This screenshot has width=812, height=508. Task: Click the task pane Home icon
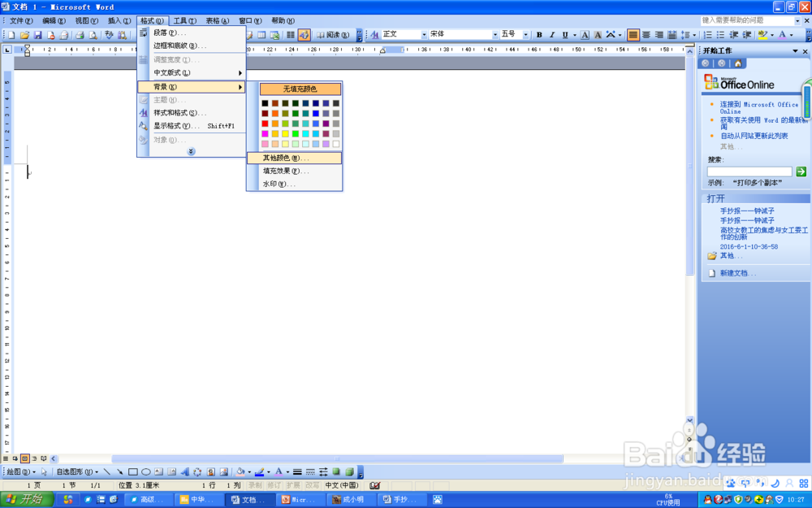[738, 63]
